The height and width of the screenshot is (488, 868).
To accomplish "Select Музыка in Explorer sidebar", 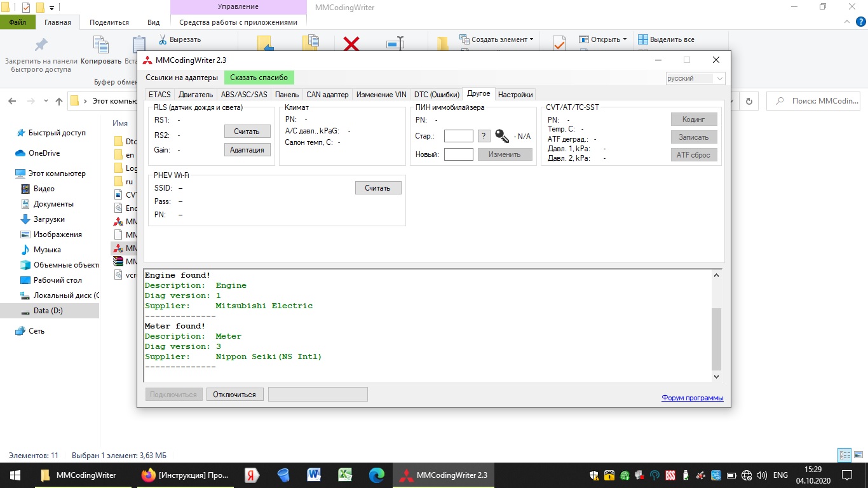I will click(41, 250).
